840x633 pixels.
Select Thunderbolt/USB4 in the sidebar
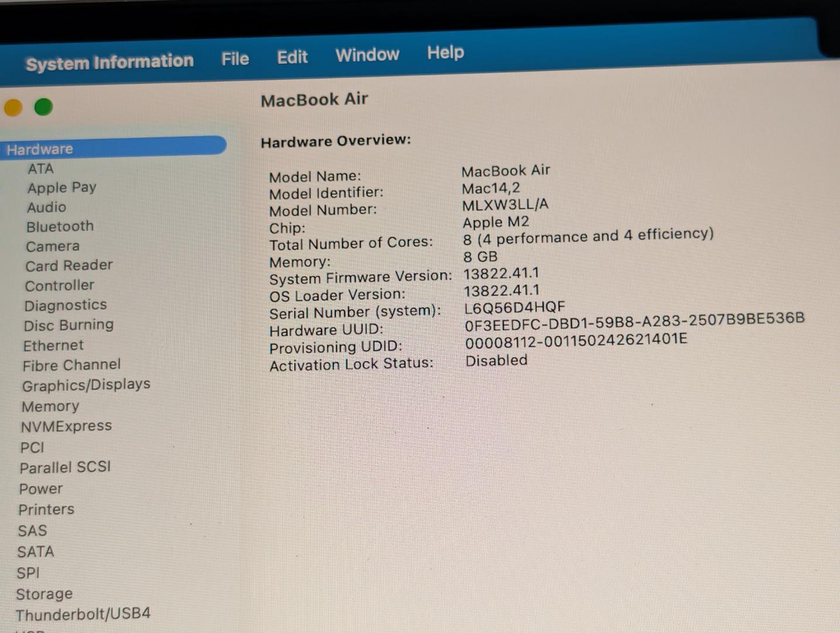tap(83, 614)
